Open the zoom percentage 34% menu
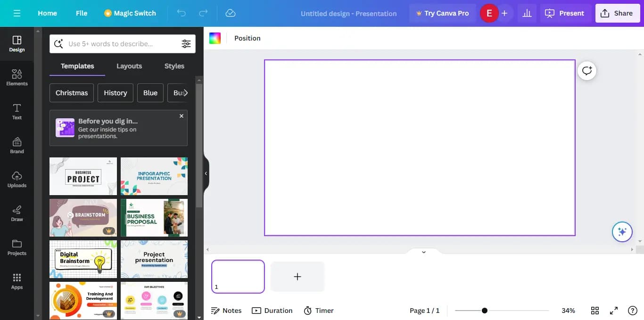The width and height of the screenshot is (644, 320). [x=568, y=311]
